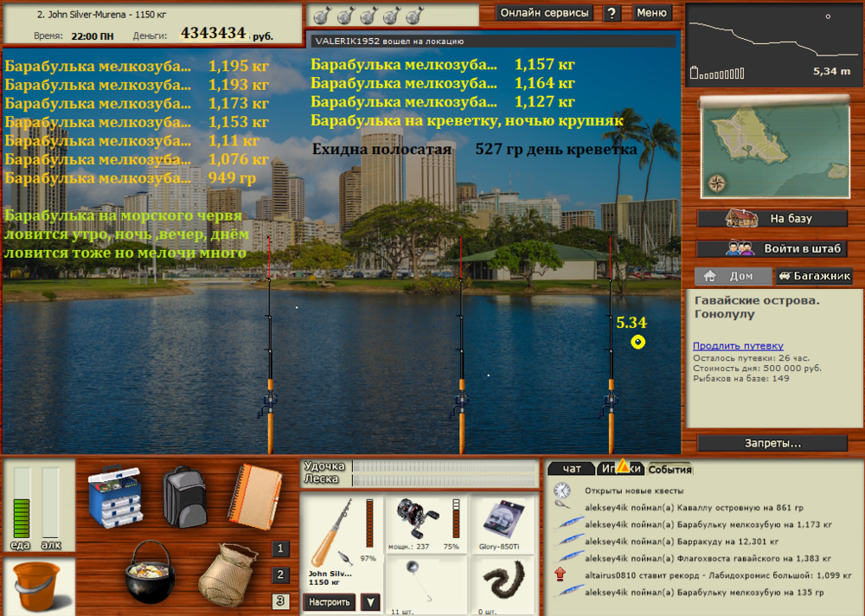This screenshot has width=865, height=616.
Task: Click the Продлить путевку link
Action: pos(738,345)
